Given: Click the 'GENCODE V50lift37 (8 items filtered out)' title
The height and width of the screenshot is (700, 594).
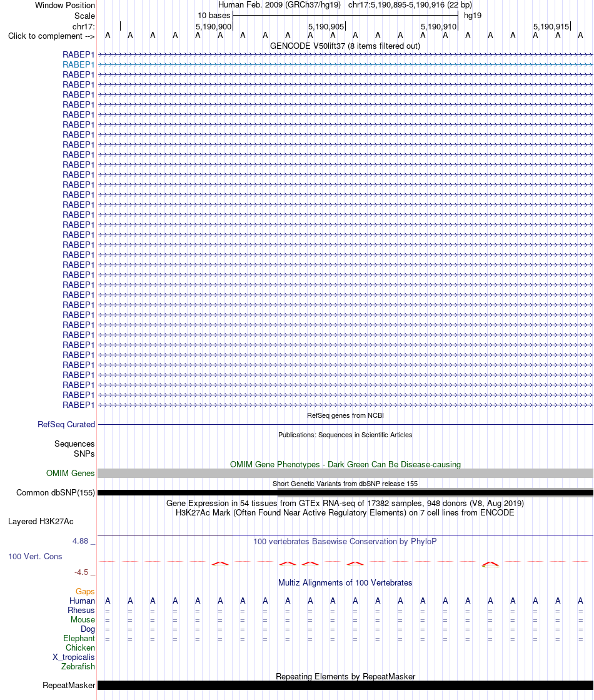Looking at the screenshot, I should pyautogui.click(x=345, y=46).
